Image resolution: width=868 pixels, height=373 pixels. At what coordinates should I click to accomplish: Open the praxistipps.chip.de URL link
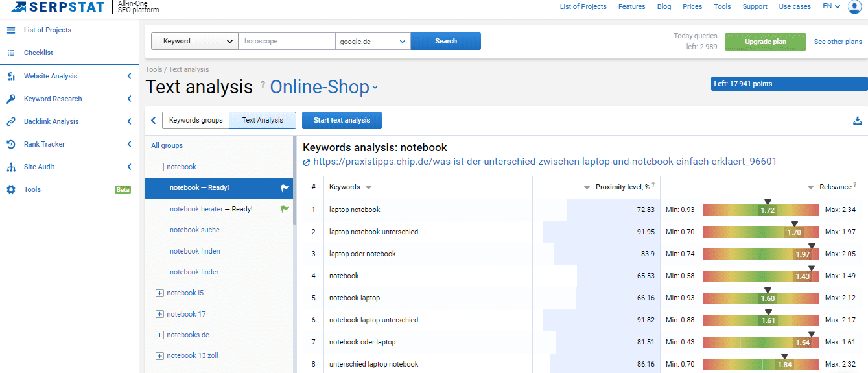pyautogui.click(x=545, y=162)
